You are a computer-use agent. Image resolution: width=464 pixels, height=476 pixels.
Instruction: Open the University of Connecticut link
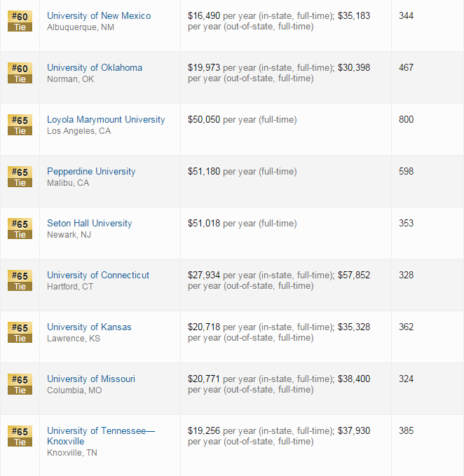point(98,276)
